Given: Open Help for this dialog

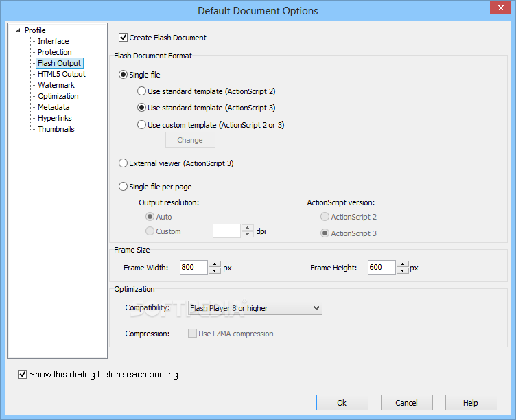Looking at the screenshot, I should click(x=471, y=403).
